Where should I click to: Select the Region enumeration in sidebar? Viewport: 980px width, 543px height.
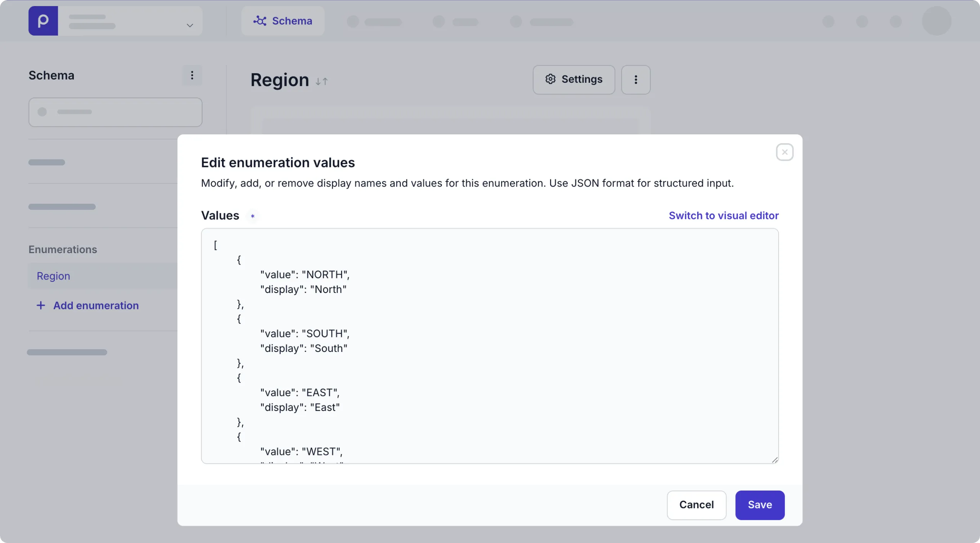[x=103, y=276]
